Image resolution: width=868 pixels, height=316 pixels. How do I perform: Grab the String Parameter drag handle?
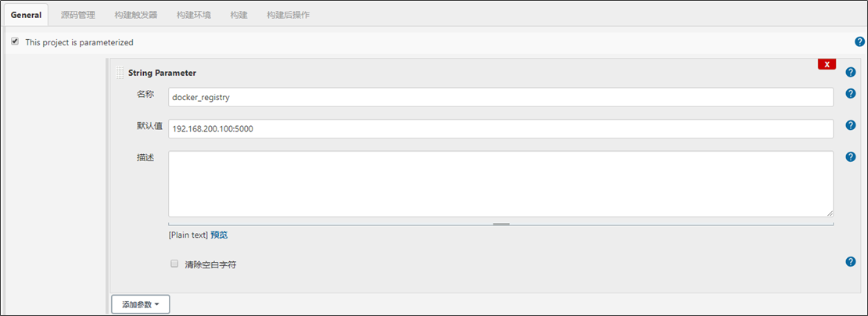(x=120, y=73)
